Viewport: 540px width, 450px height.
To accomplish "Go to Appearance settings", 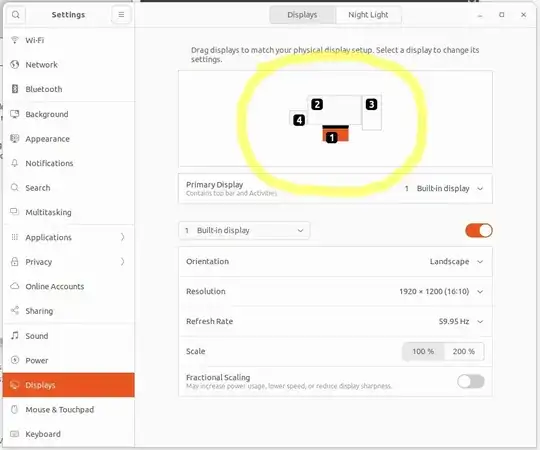I will click(x=69, y=138).
